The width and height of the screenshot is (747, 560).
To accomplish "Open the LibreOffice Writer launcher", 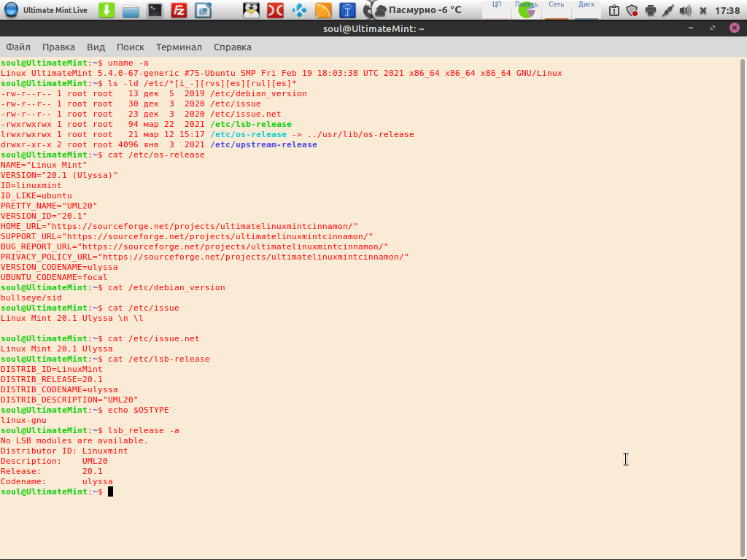I will click(203, 10).
